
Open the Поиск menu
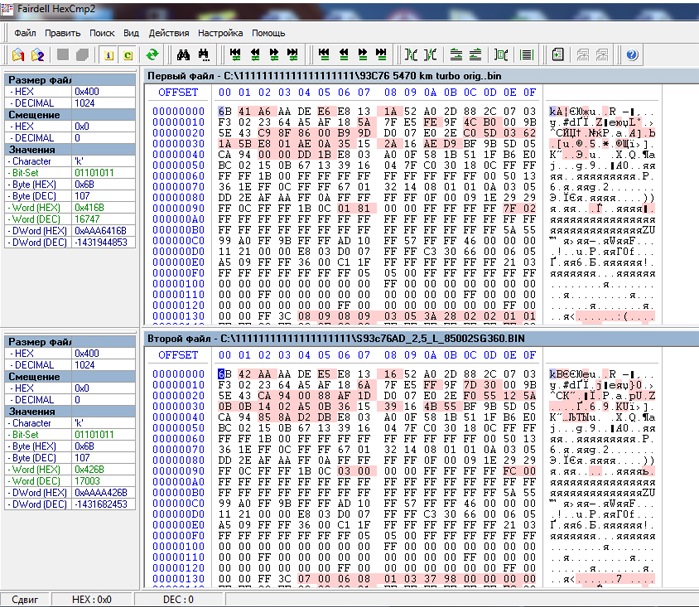point(102,33)
